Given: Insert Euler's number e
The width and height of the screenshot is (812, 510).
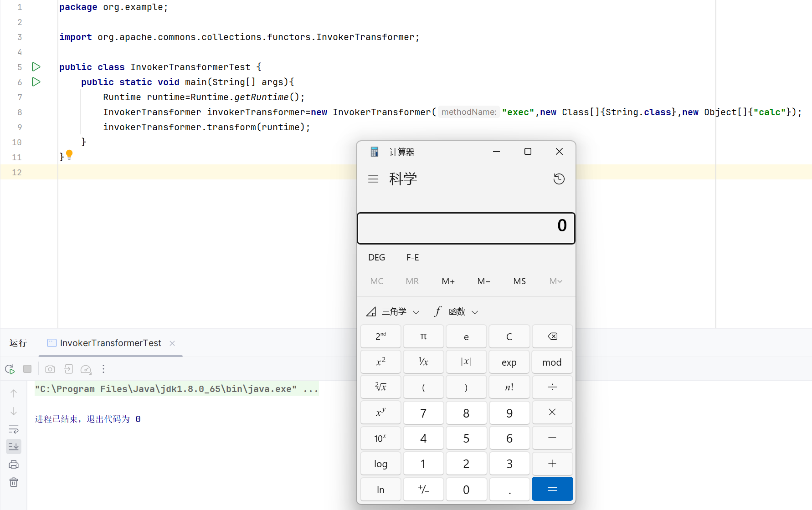Looking at the screenshot, I should [x=466, y=337].
